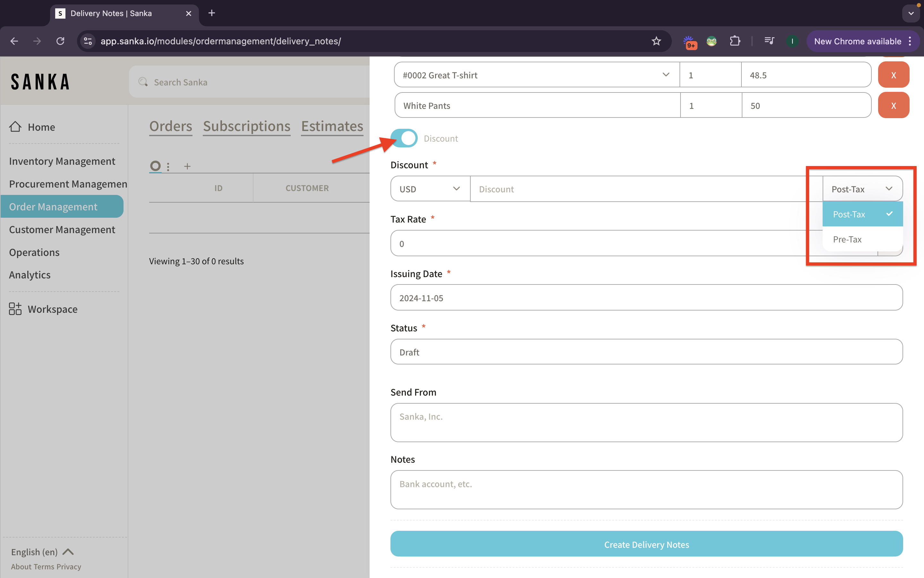Go forward in browser history
This screenshot has width=924, height=578.
pos(37,41)
